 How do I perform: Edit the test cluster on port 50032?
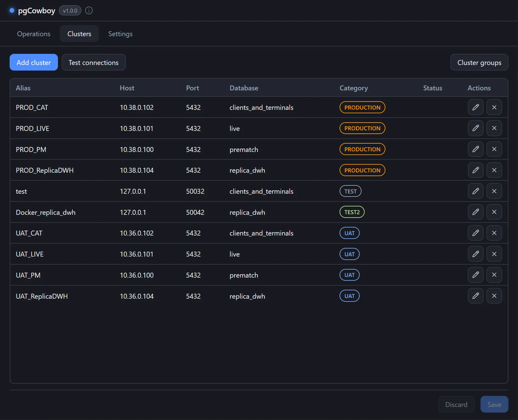point(476,191)
